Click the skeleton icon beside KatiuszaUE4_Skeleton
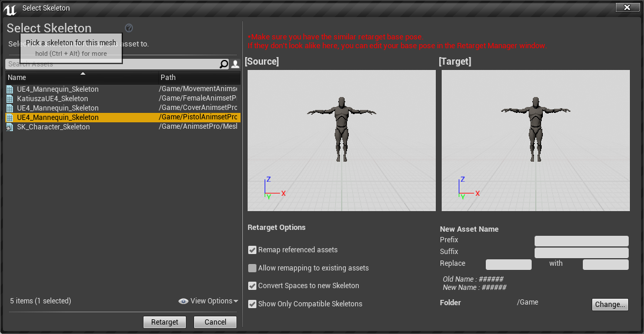 tap(10, 99)
